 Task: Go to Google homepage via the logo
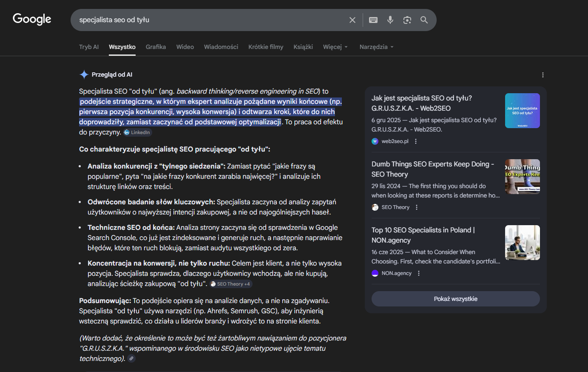pyautogui.click(x=32, y=19)
